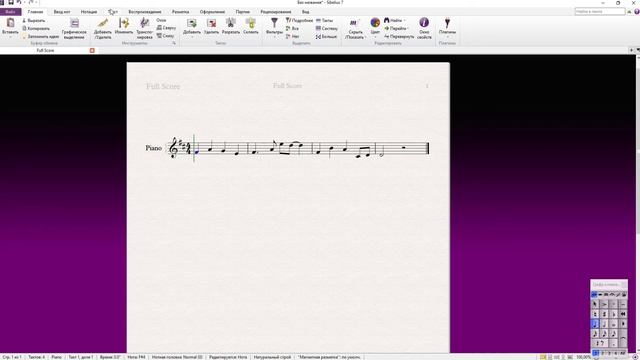The height and width of the screenshot is (360, 640).
Task: Click Больше (select more) option
Action: pyautogui.click(x=326, y=37)
